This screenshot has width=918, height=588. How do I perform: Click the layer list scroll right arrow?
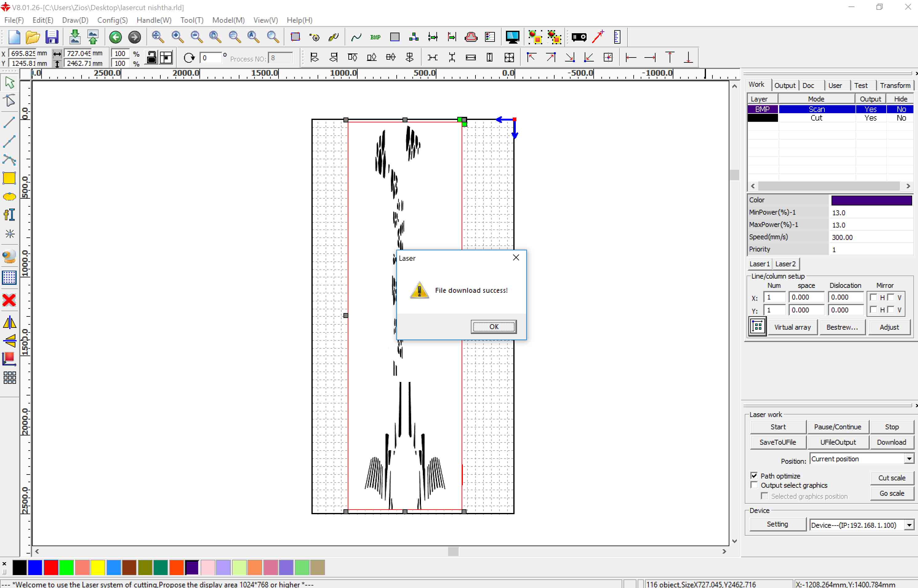point(908,186)
